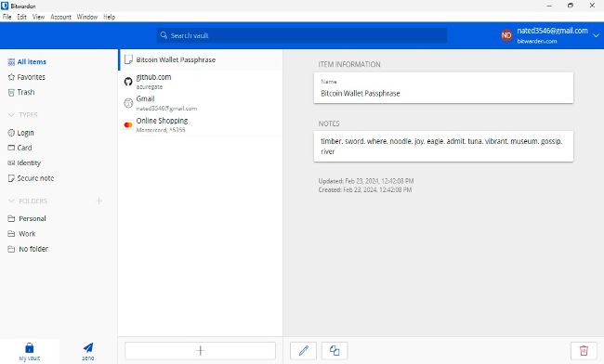Open the Window menu

(x=87, y=17)
